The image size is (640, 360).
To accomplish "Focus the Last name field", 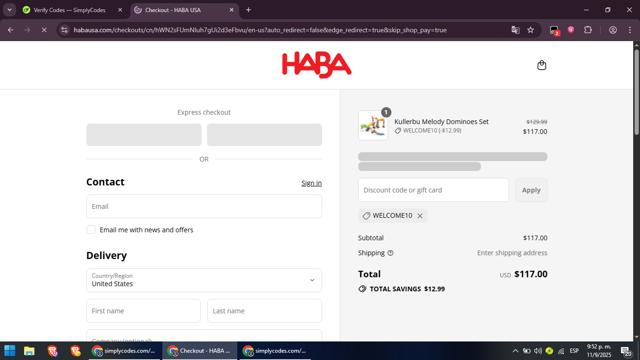I will [x=264, y=311].
